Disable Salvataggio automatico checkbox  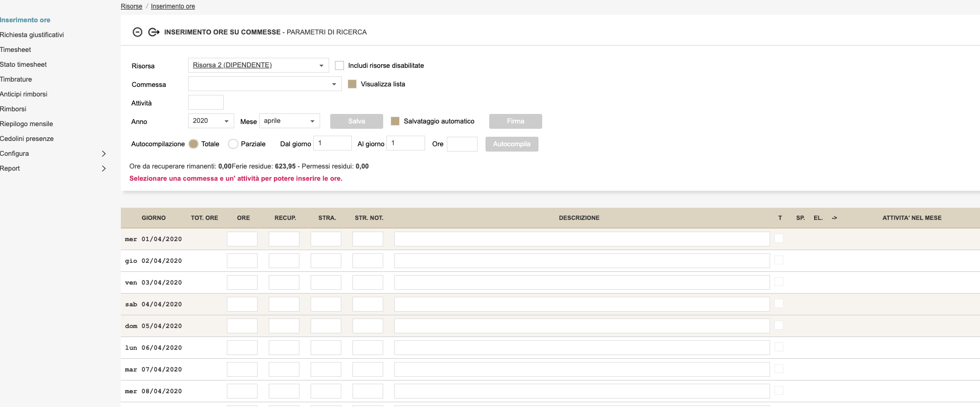click(x=395, y=121)
